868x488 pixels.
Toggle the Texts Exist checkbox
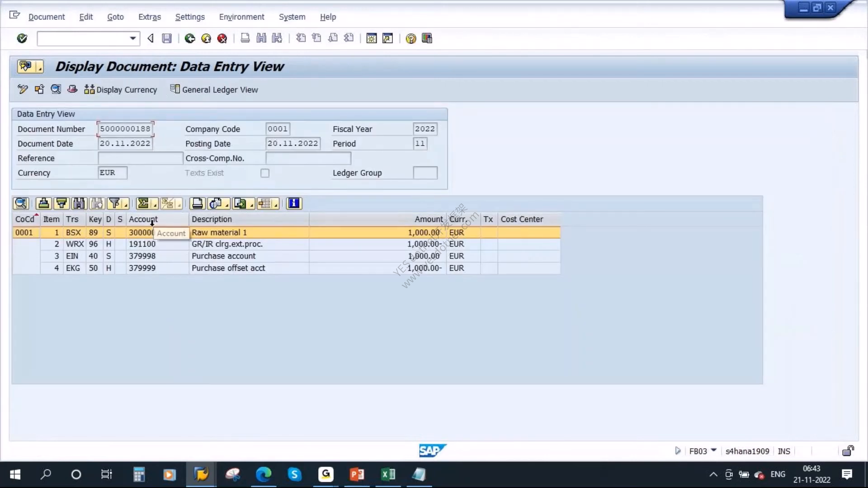point(265,173)
